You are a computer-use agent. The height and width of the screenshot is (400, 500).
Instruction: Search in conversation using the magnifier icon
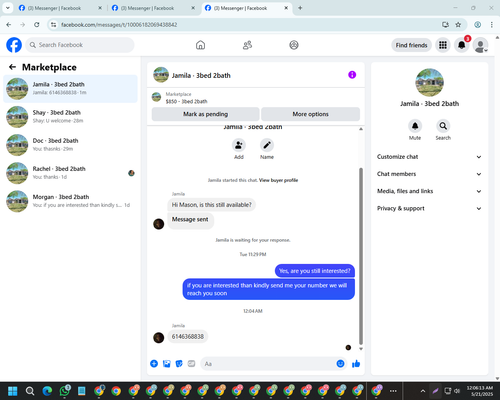pyautogui.click(x=443, y=126)
